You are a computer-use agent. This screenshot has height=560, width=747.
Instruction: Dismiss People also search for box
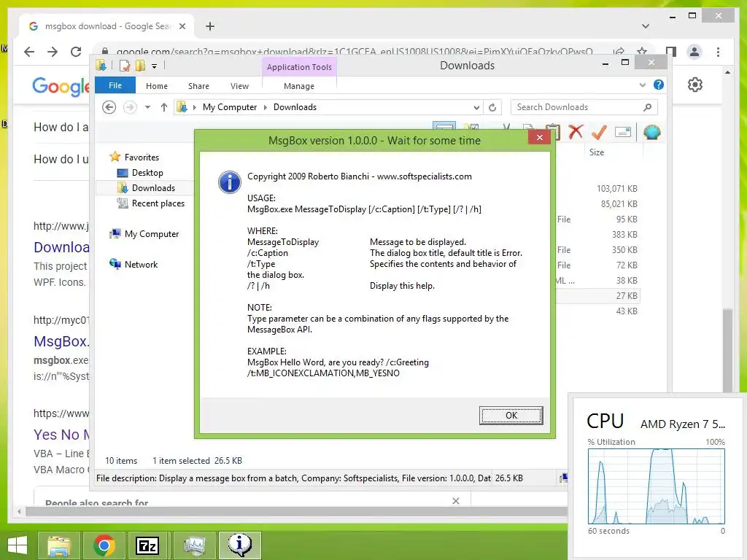point(456,501)
